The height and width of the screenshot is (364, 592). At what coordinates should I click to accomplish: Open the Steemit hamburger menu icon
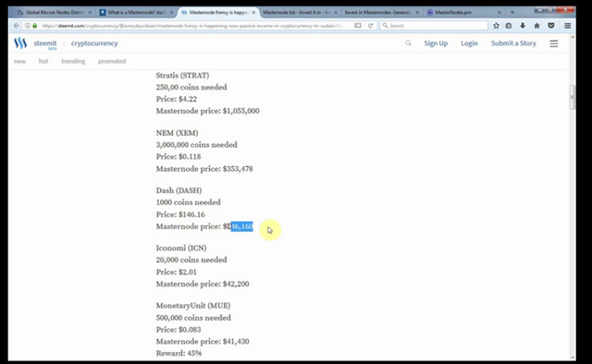point(553,43)
